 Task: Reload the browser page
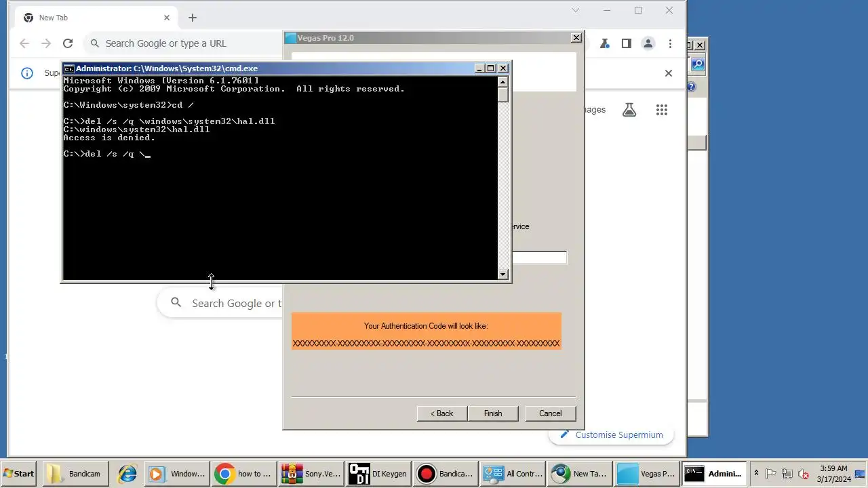click(68, 43)
